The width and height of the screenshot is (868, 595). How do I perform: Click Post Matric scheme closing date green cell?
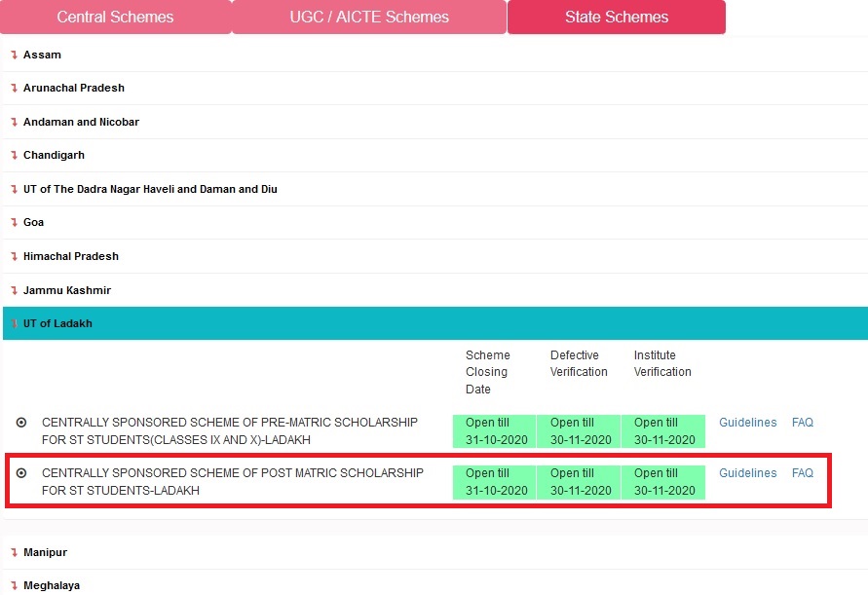pyautogui.click(x=494, y=482)
